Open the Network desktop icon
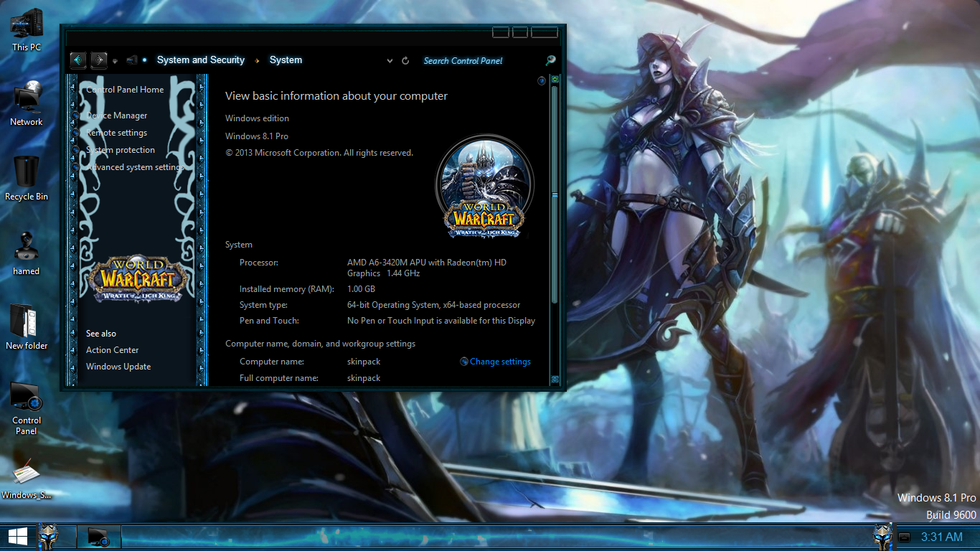980x551 pixels. [27, 104]
